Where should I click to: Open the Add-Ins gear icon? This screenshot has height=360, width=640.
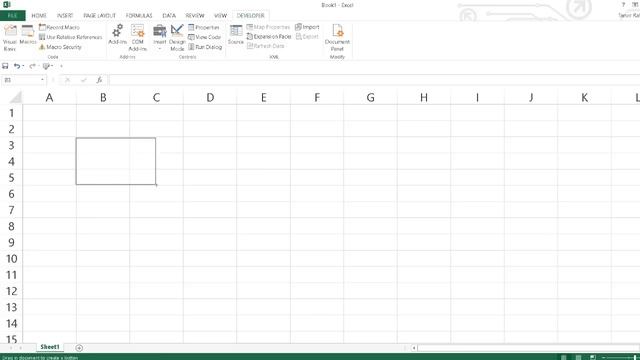[x=118, y=34]
